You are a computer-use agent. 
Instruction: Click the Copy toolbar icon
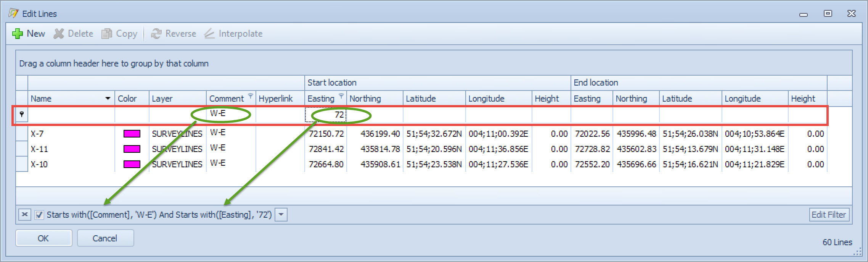click(107, 34)
